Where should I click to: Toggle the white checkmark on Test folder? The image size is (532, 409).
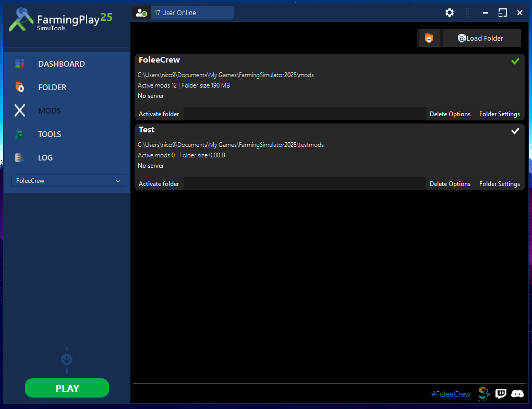click(515, 131)
